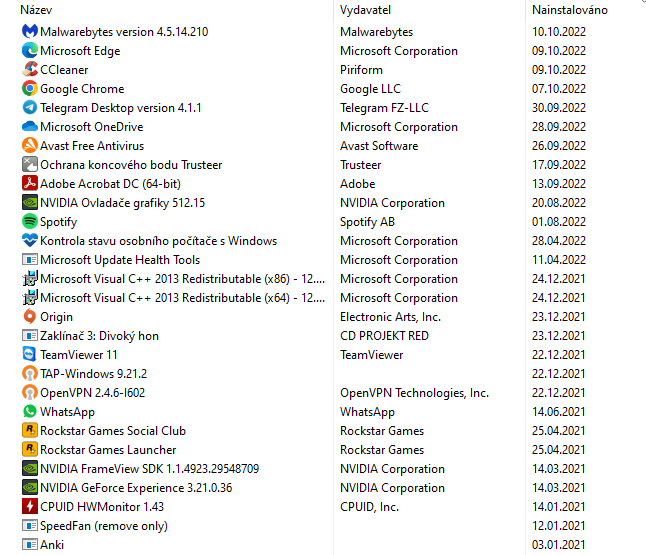Screen dimensions: 646x555
Task: Click publisher CPUID, Inc. cell
Action: 370,506
